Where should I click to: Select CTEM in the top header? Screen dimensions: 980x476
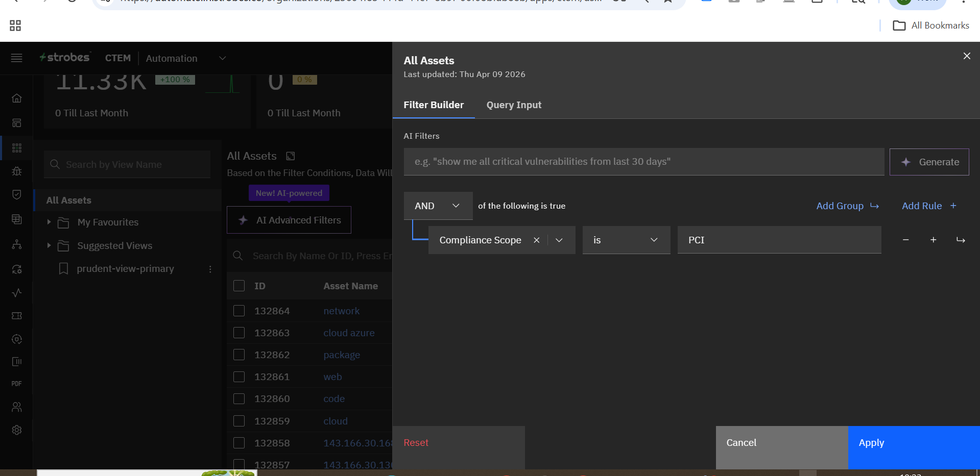tap(118, 58)
